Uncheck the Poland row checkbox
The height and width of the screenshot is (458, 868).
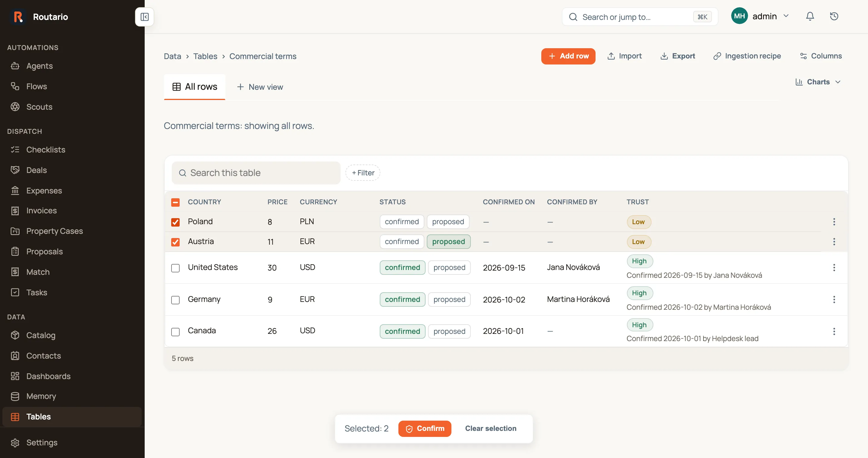pyautogui.click(x=175, y=222)
